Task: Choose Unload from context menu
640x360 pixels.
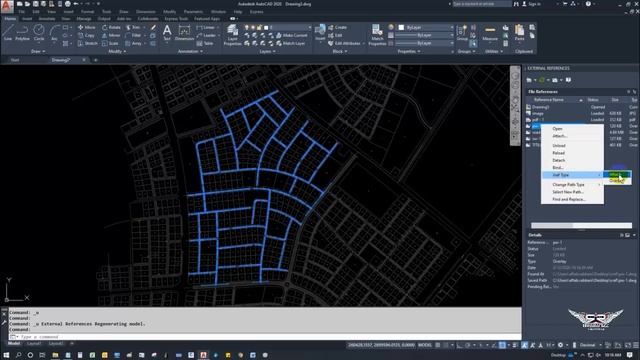Action: 572,145
